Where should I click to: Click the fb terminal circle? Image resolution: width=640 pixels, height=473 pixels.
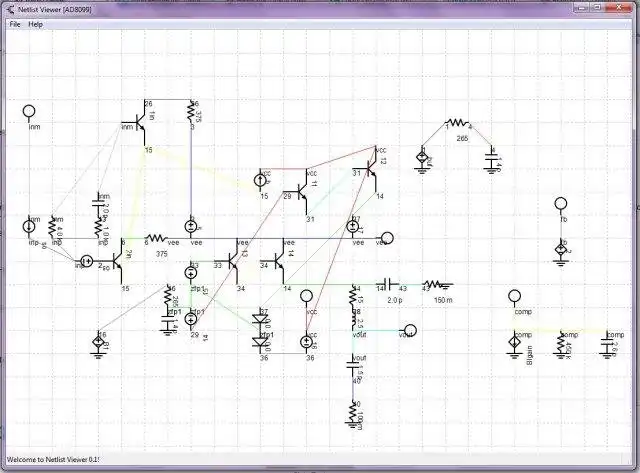point(561,203)
